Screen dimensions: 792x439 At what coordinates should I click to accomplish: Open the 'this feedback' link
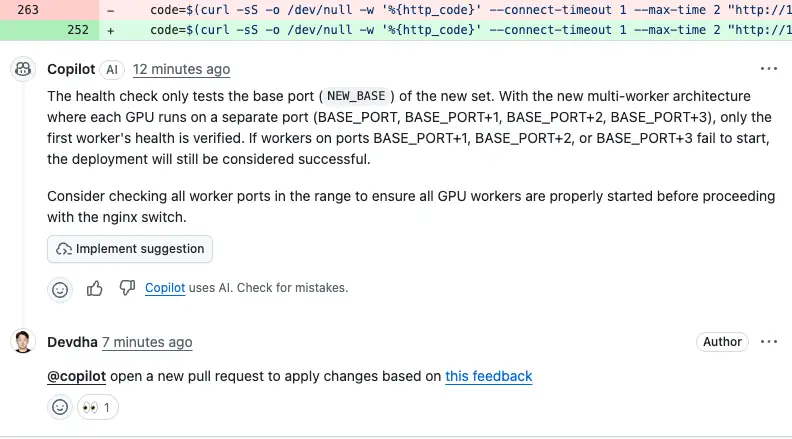(489, 376)
